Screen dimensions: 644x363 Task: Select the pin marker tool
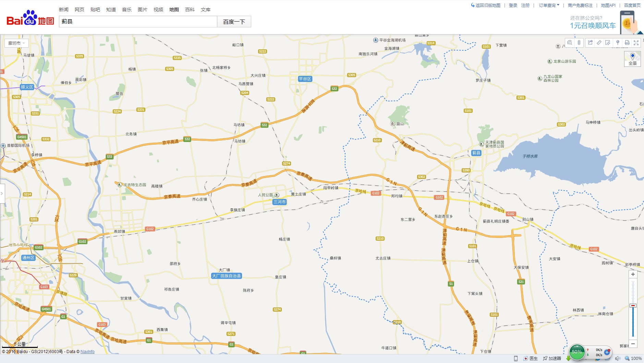click(x=618, y=43)
